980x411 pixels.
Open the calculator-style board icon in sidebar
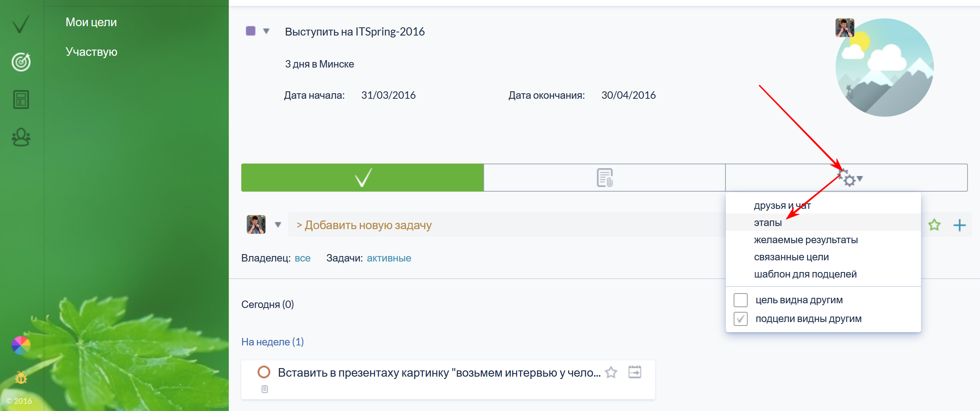[x=21, y=100]
